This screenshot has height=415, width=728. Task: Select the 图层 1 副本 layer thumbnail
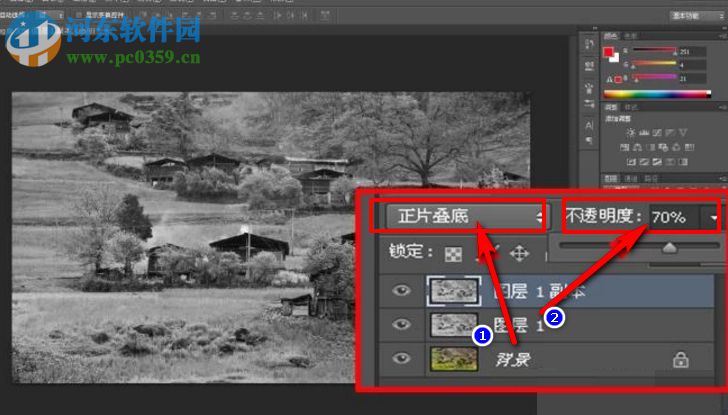coord(454,291)
